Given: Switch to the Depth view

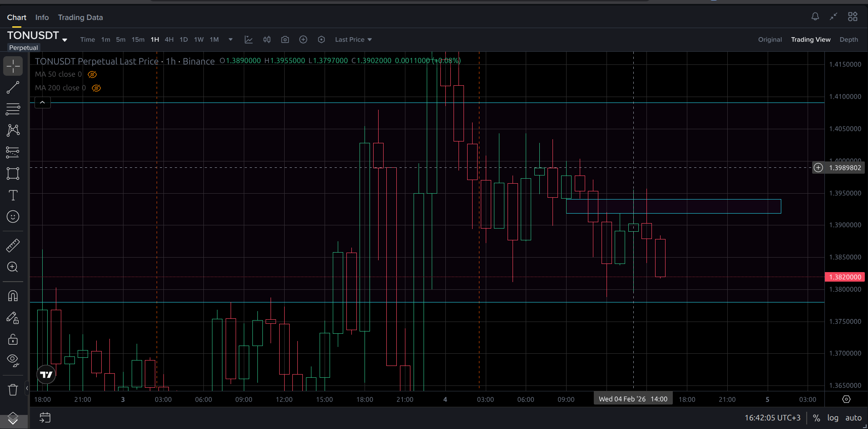Looking at the screenshot, I should coord(848,39).
